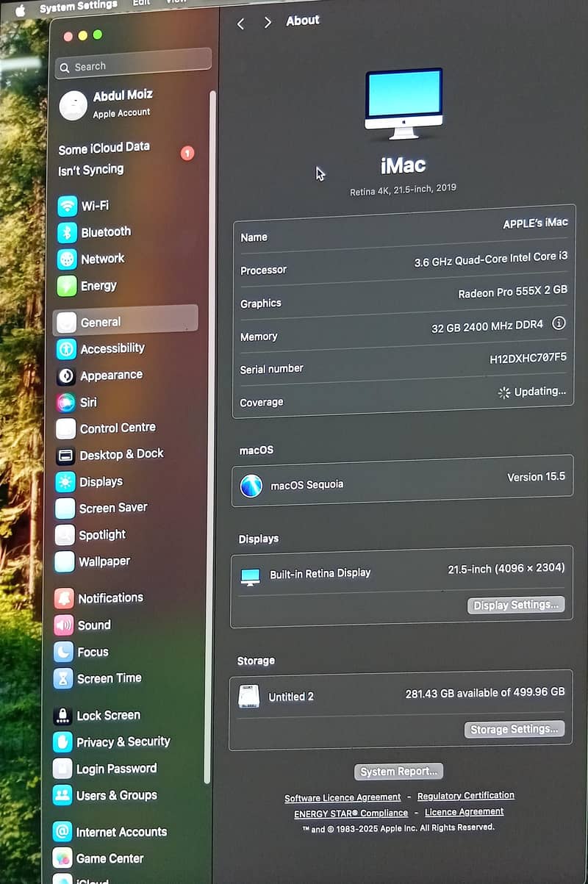Click the Memory info (i) icon

click(x=559, y=323)
